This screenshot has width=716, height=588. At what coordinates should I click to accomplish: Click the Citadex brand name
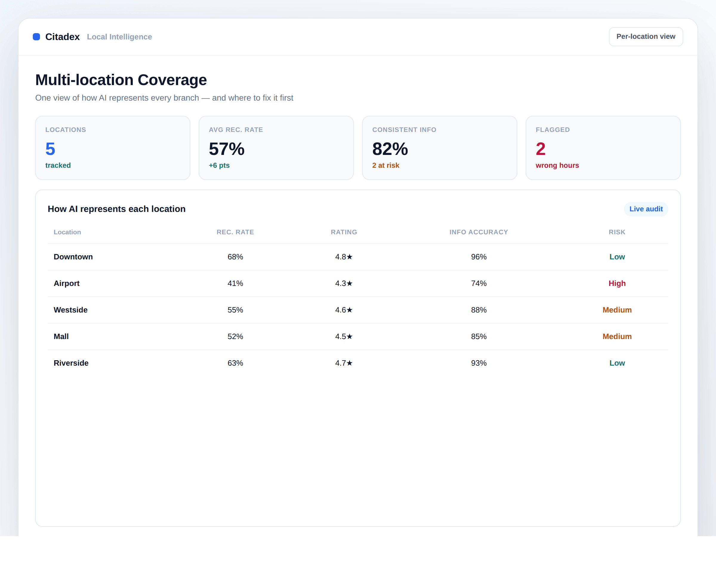pos(62,37)
